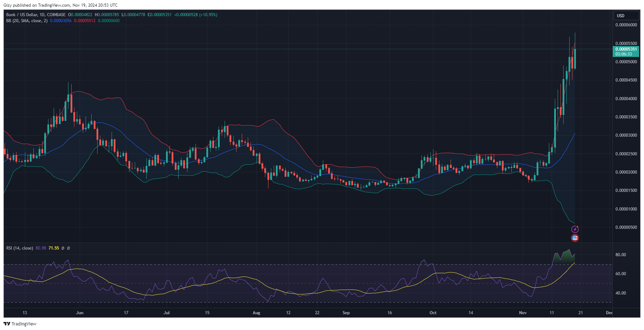644x330 pixels.
Task: Click the RSI 80.00 axis label
Action: 621,255
